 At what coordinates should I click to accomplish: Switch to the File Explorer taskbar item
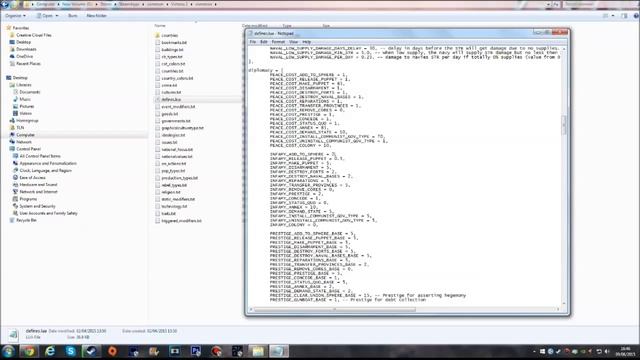click(x=258, y=351)
